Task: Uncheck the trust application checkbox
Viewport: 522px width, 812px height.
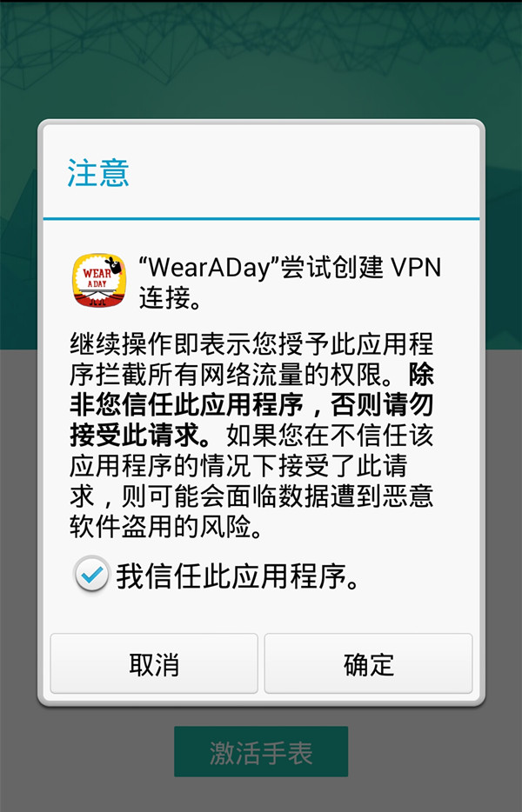Action: click(91, 575)
